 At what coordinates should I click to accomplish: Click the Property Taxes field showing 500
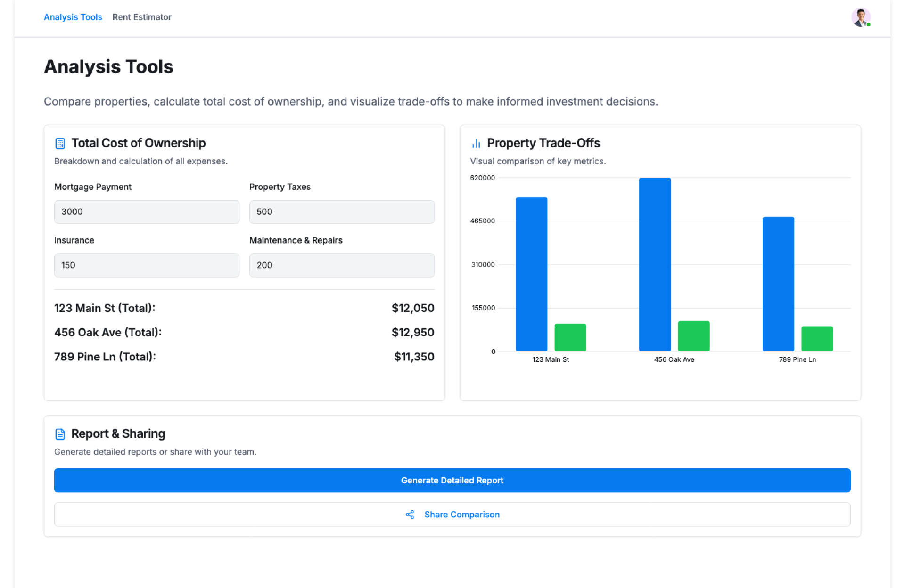tap(342, 212)
